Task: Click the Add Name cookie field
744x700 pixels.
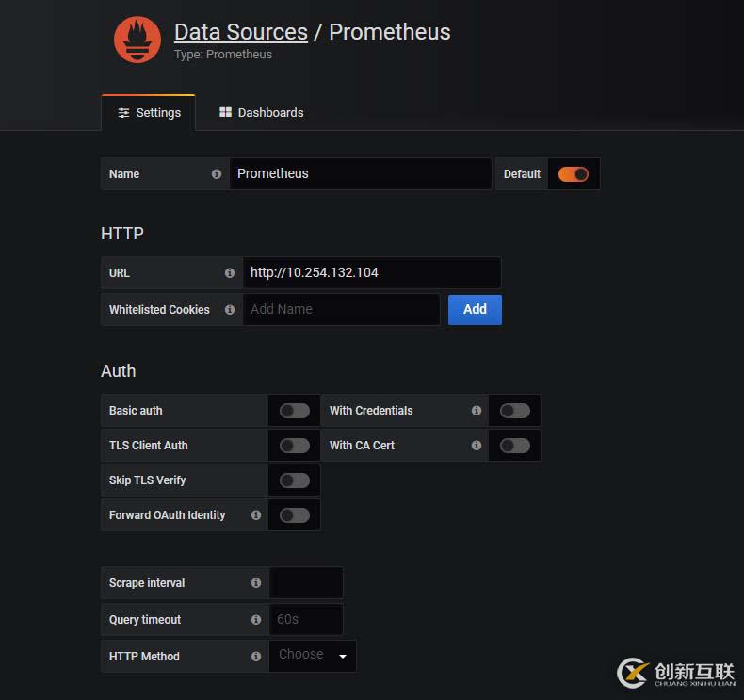Action: coord(341,309)
